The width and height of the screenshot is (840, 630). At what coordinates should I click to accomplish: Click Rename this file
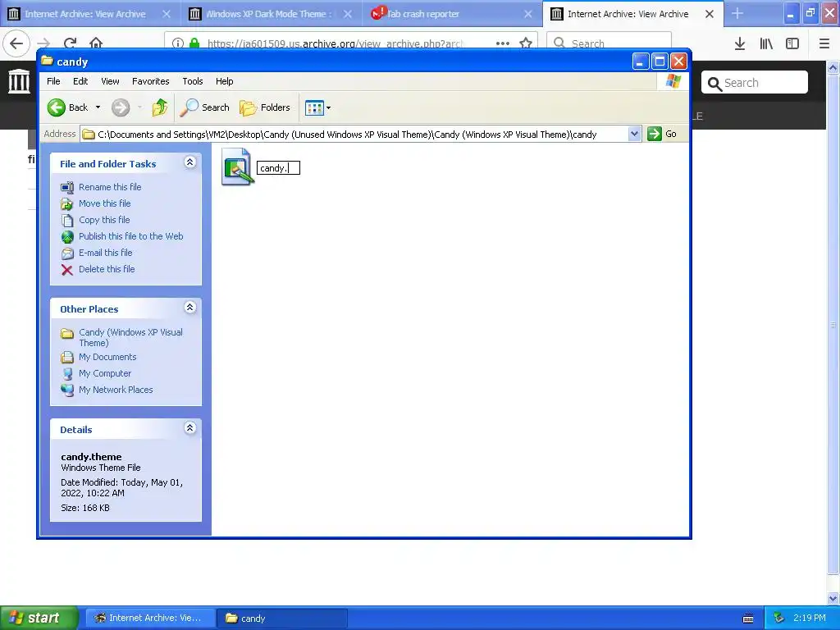[x=110, y=187]
